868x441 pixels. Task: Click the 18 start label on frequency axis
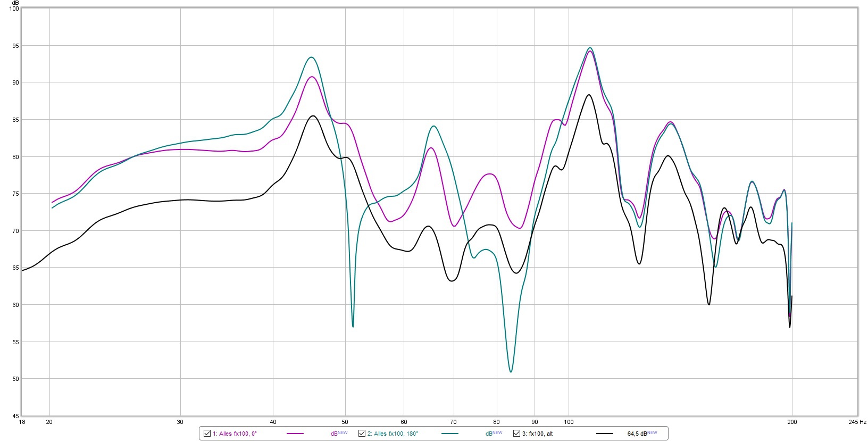pyautogui.click(x=22, y=422)
